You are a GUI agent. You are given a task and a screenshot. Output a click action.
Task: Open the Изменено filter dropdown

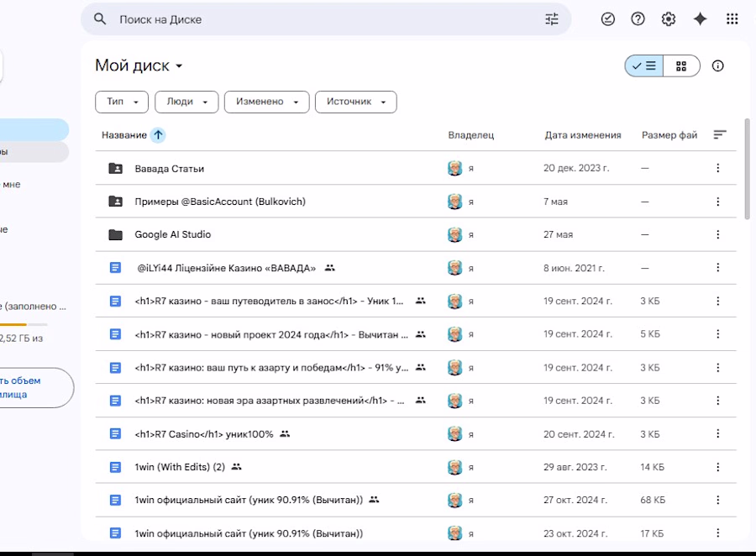pos(266,102)
